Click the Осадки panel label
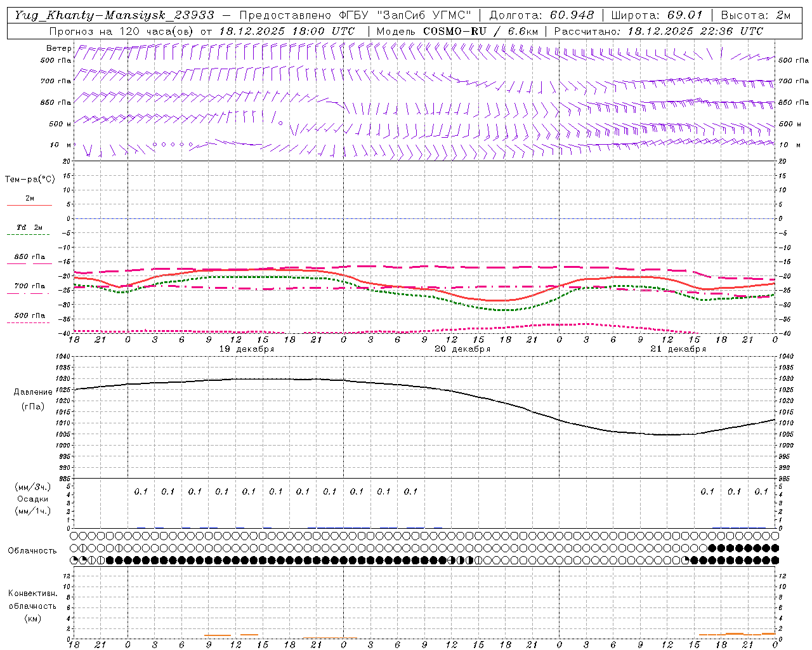812x650 pixels. pos(32,499)
